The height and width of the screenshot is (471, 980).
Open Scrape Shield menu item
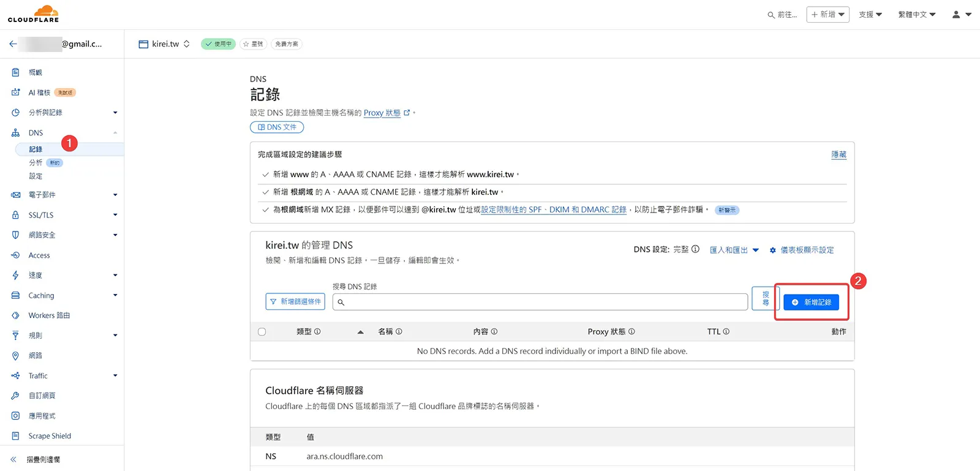(x=50, y=436)
